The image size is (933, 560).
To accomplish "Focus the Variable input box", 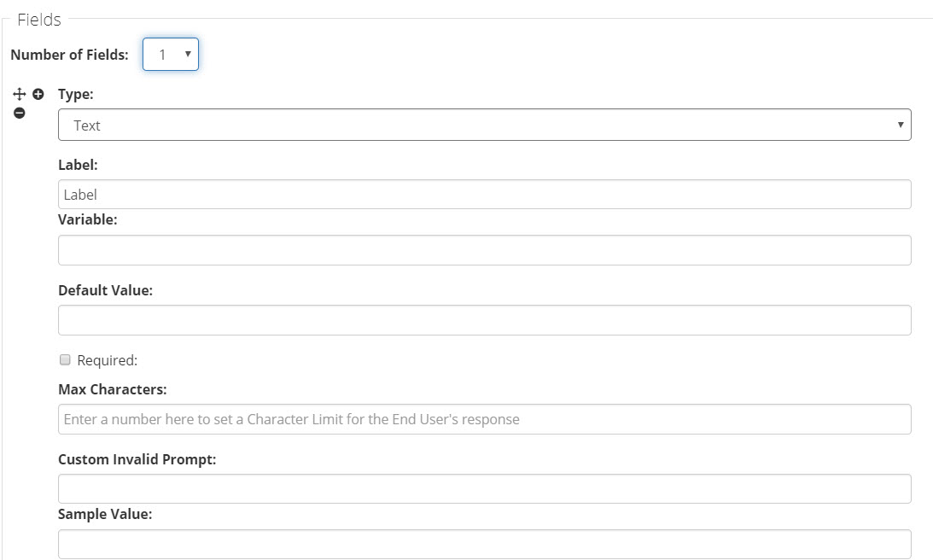I will pos(484,251).
